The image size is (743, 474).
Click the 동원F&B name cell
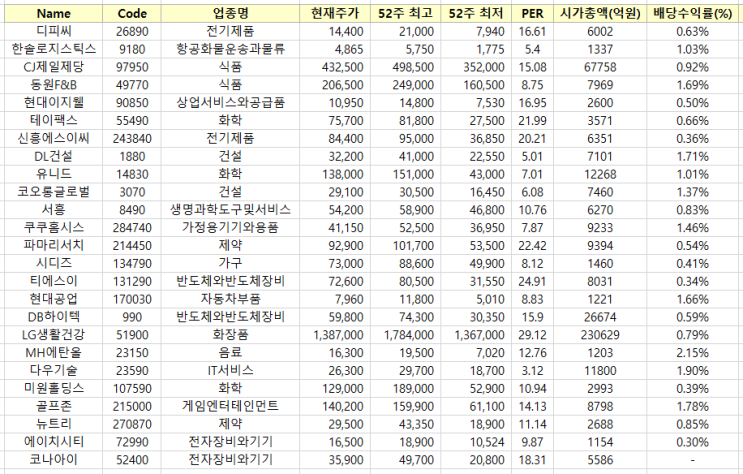54,85
